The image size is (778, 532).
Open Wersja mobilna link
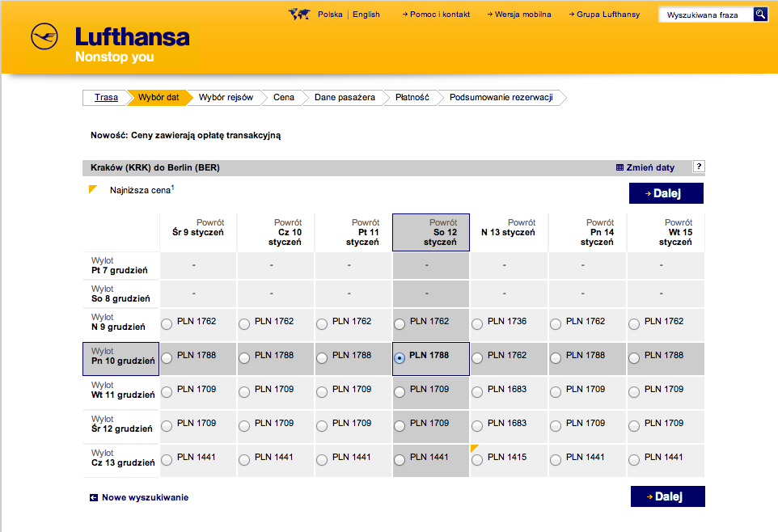coord(519,15)
